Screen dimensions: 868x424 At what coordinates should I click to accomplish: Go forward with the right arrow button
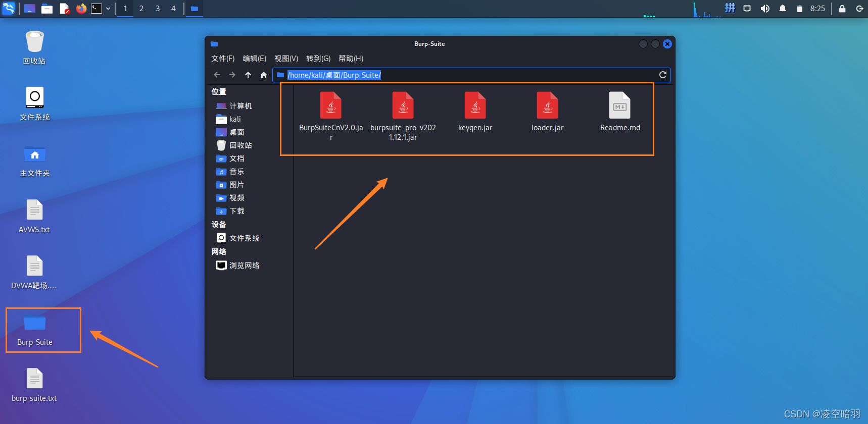tap(232, 75)
